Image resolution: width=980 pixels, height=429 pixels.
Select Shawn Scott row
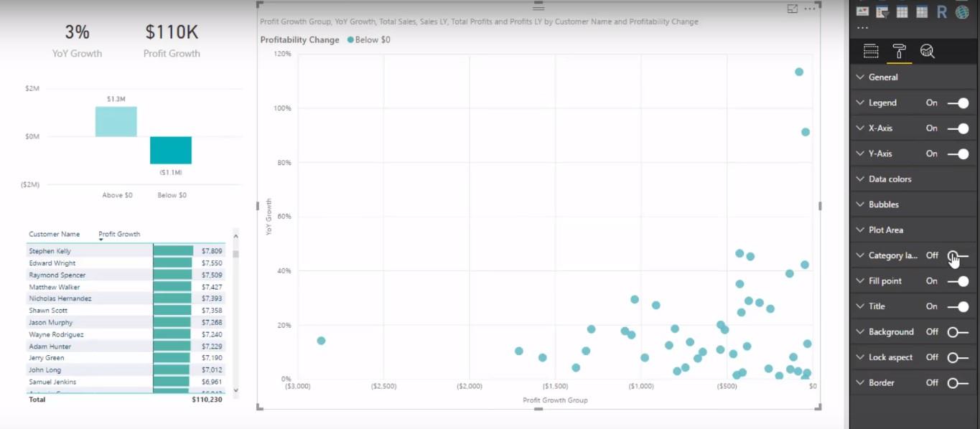[x=126, y=311]
